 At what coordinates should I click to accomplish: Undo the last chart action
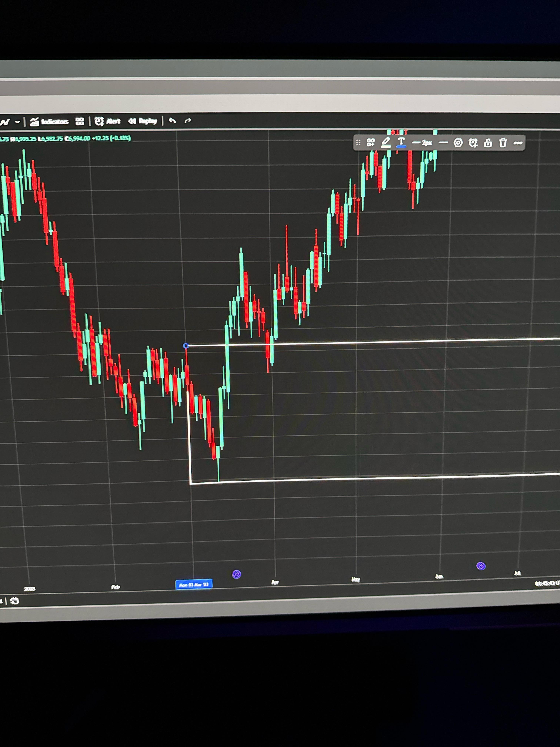click(172, 121)
